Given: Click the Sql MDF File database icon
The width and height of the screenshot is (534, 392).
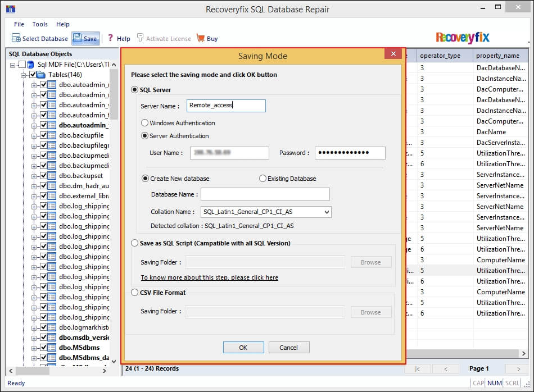Looking at the screenshot, I should (31, 65).
